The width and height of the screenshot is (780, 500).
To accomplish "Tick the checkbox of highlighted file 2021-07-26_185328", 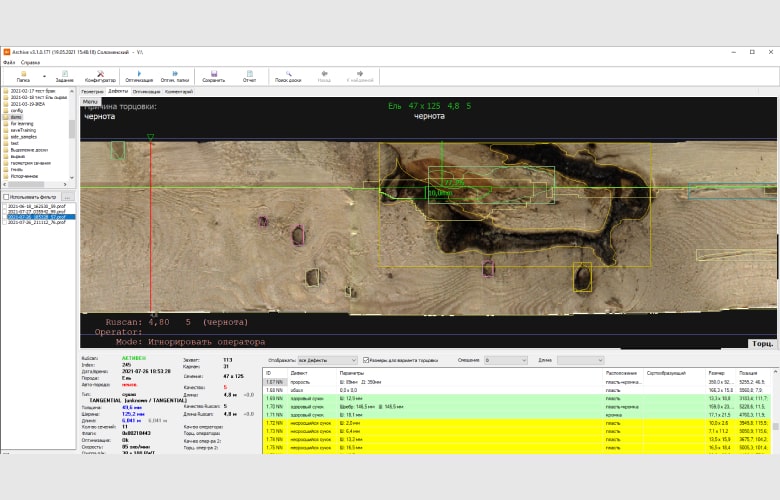I will (5, 217).
